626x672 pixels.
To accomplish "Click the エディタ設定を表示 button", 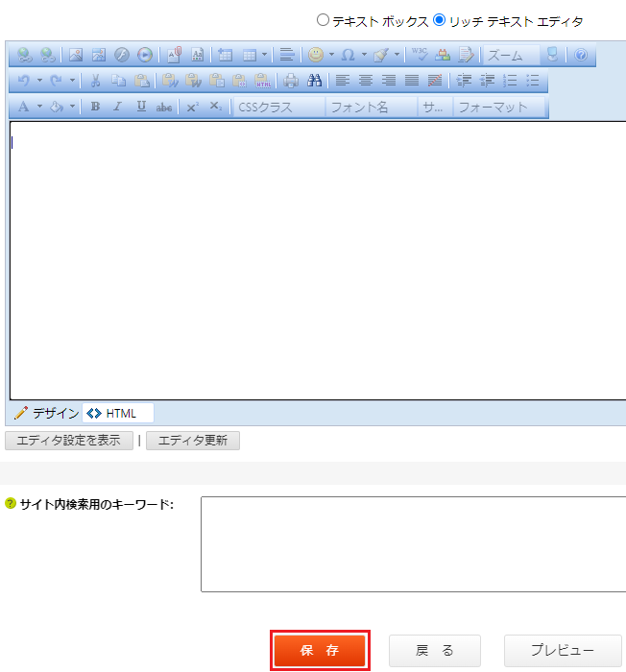I will 69,441.
